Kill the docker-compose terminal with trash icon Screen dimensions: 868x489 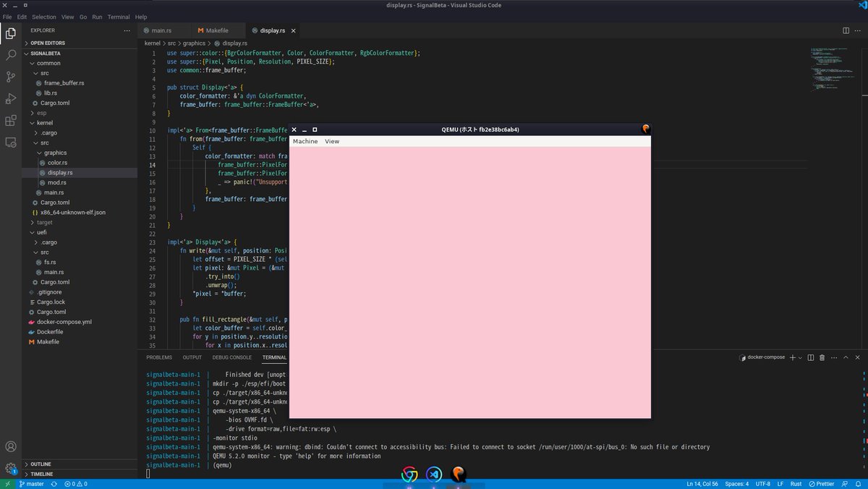click(823, 357)
